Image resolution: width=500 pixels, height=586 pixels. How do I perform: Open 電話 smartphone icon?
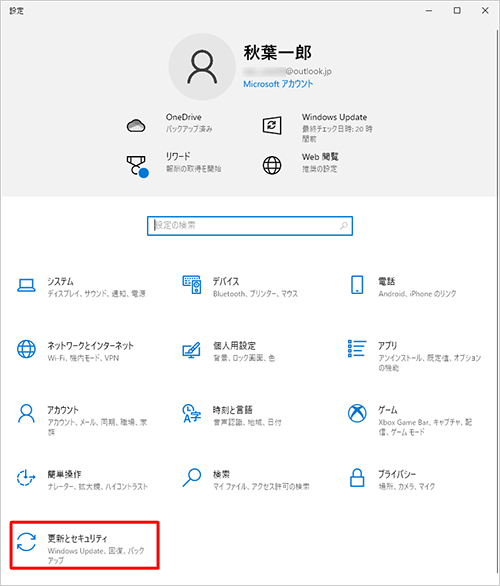pos(357,285)
